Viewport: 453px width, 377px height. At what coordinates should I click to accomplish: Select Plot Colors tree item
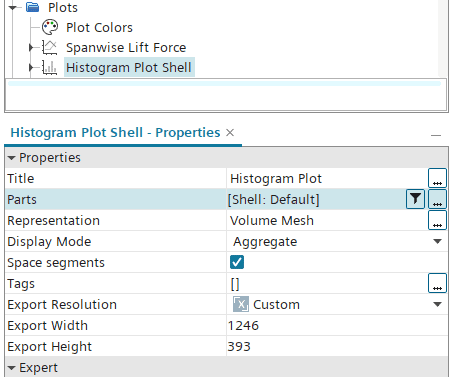pyautogui.click(x=99, y=27)
